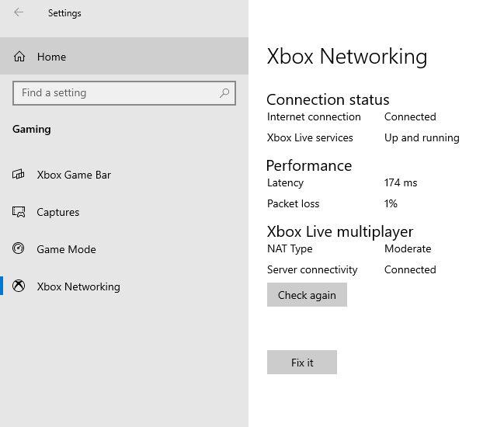Click the Up and running status
The width and height of the screenshot is (504, 427).
coord(422,137)
